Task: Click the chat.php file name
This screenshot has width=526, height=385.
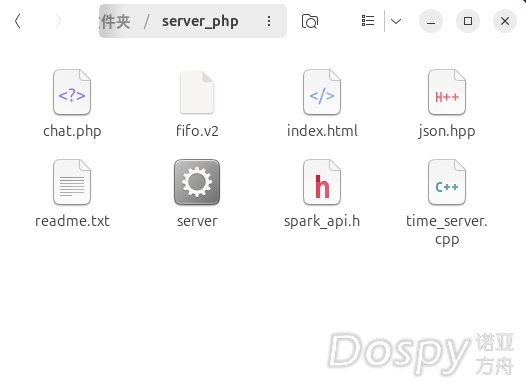Action: click(72, 131)
